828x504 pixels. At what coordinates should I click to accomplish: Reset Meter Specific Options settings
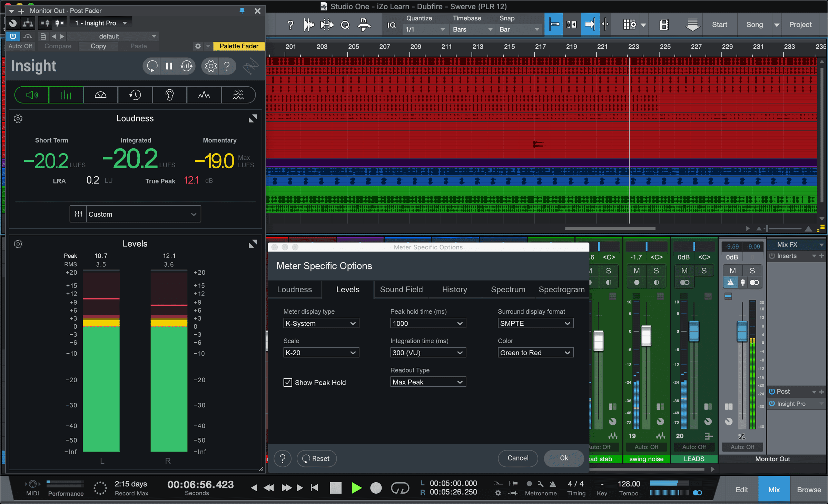[x=316, y=458]
